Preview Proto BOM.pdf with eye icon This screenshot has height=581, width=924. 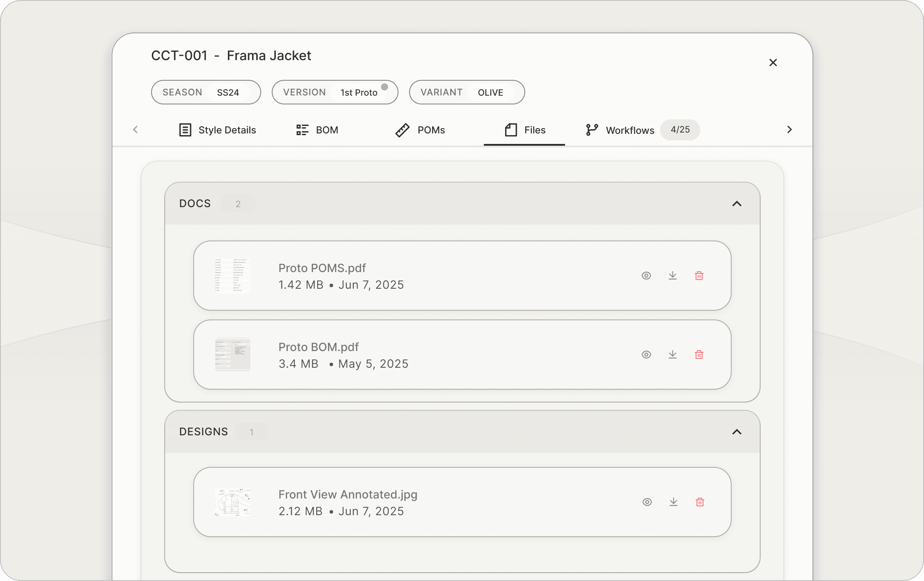point(646,355)
